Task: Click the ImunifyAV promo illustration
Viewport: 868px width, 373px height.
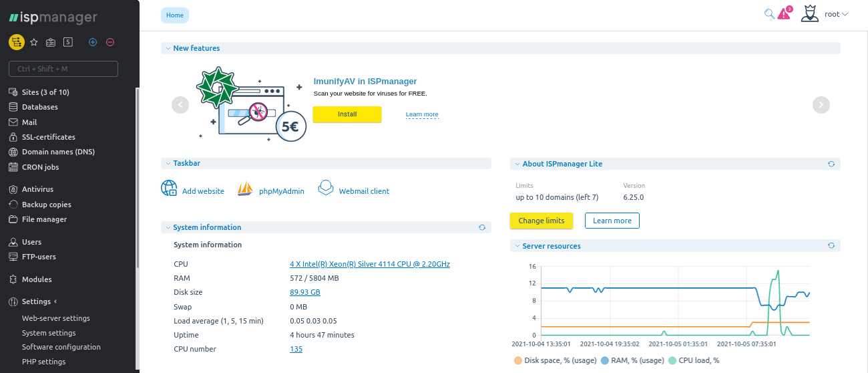Action: [x=252, y=104]
